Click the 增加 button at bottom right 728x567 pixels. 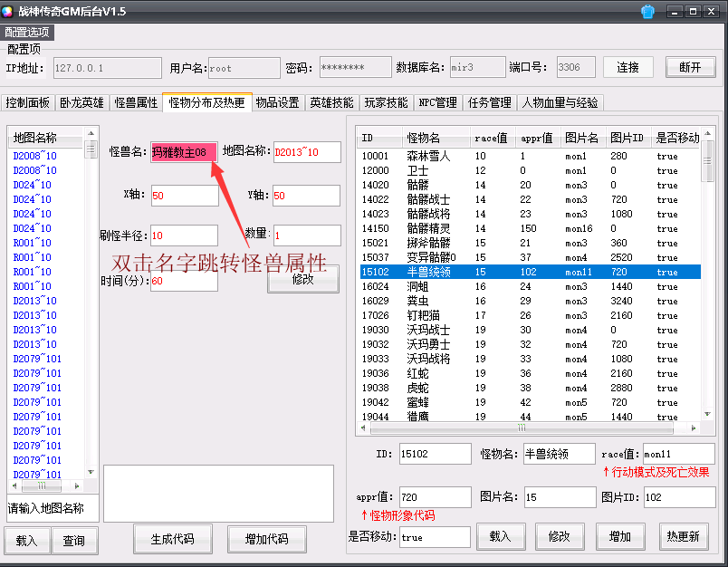[620, 536]
